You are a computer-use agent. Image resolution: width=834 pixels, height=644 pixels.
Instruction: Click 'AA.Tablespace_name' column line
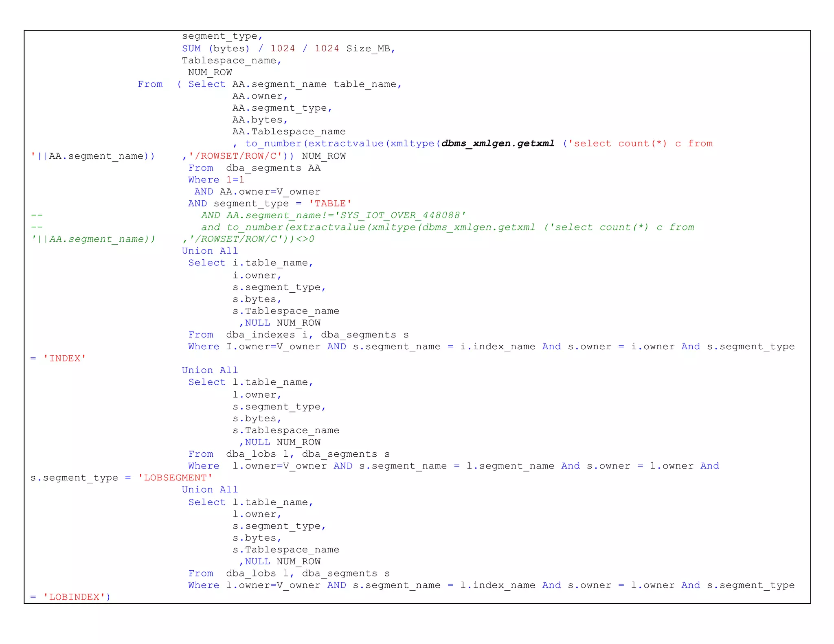[x=289, y=132]
